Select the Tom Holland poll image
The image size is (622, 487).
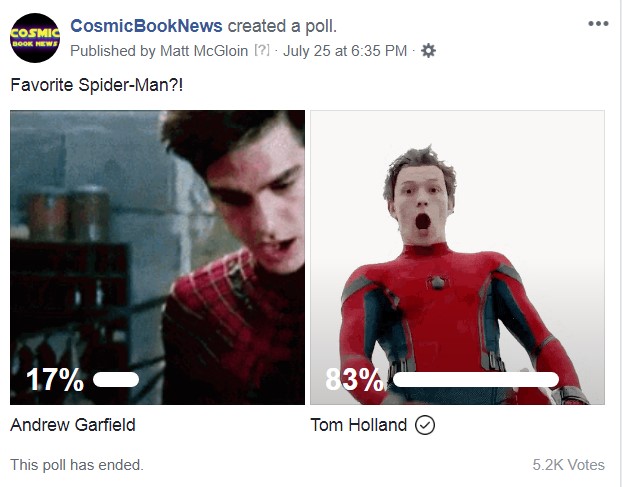point(457,257)
